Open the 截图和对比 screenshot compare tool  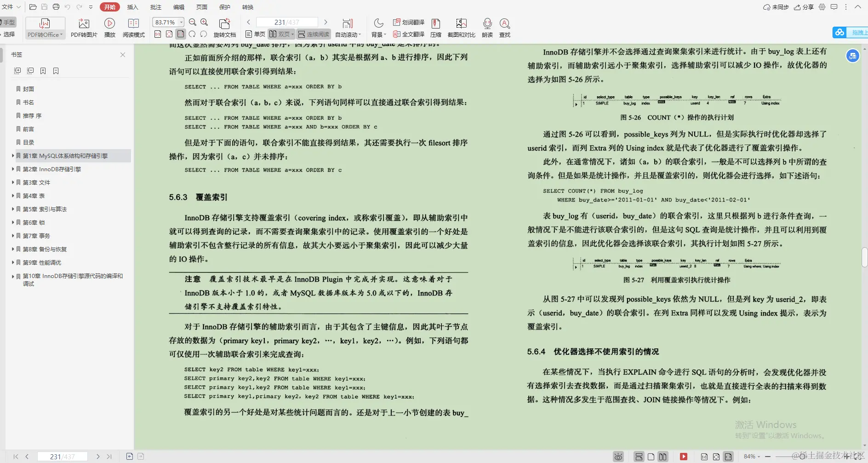[461, 27]
